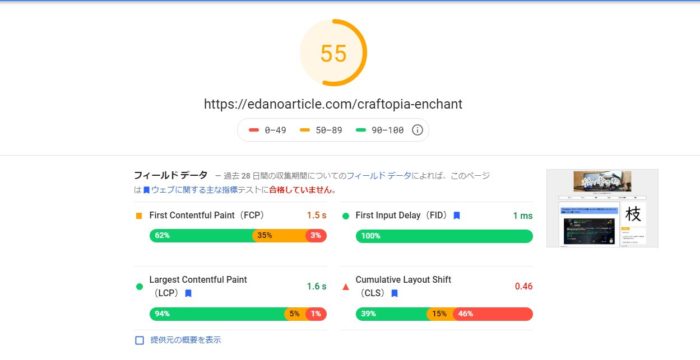Open the フィールド データ link in description
Screen dimensions: 700x360
379,176
